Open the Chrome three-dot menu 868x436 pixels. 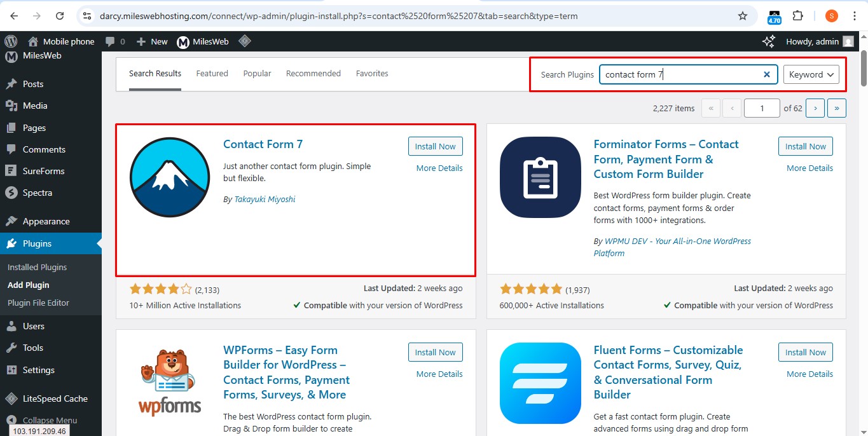(855, 16)
